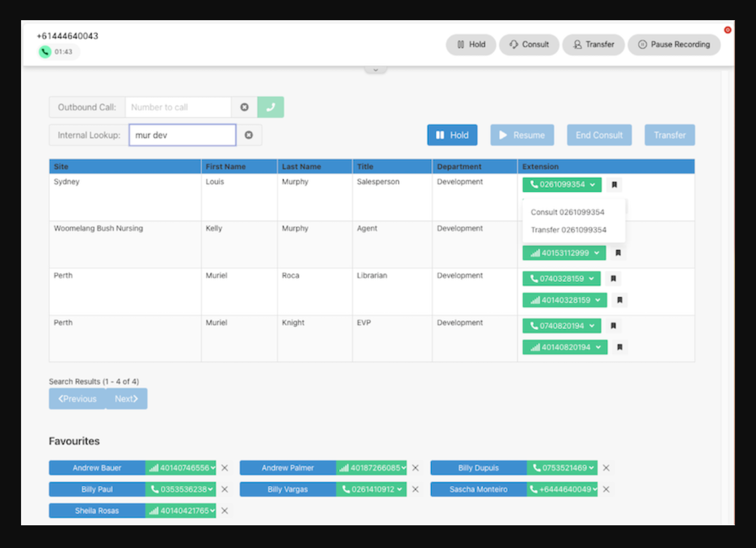
Task: Click the Site column header
Action: click(125, 167)
